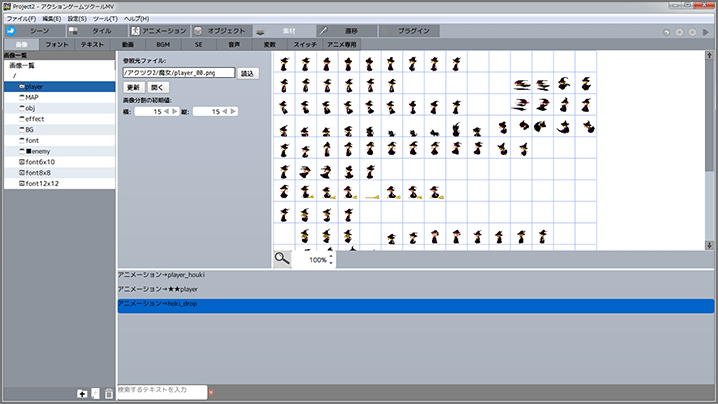Click the new image file icon
The width and height of the screenshot is (718, 404).
[95, 393]
